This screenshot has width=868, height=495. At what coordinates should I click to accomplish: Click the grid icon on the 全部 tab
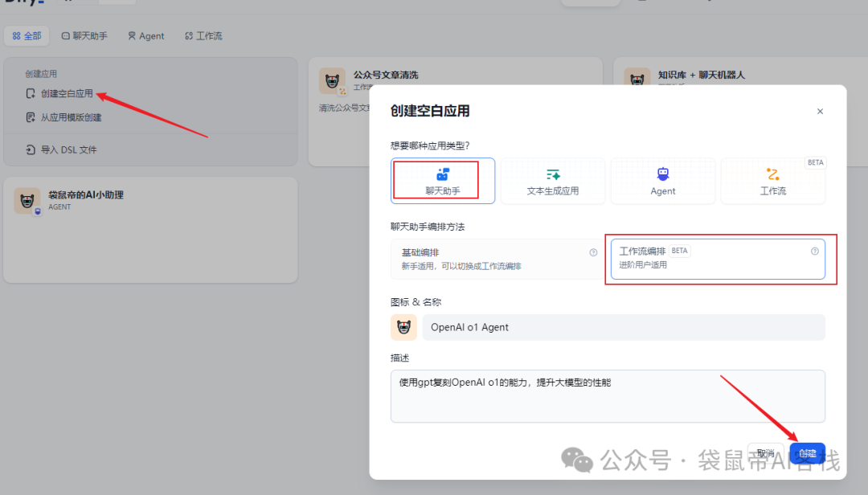click(x=17, y=36)
